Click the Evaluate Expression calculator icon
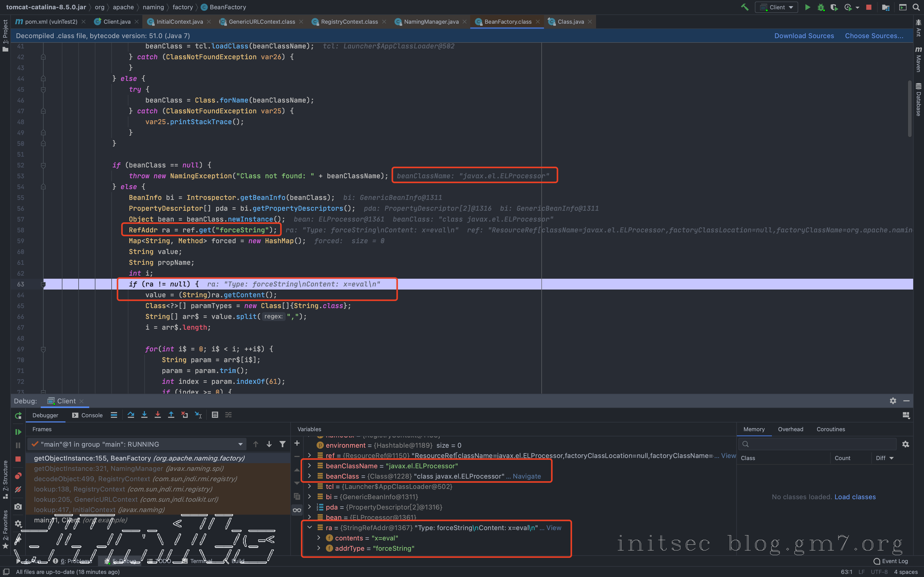Viewport: 924px width, 577px height. [x=215, y=415]
